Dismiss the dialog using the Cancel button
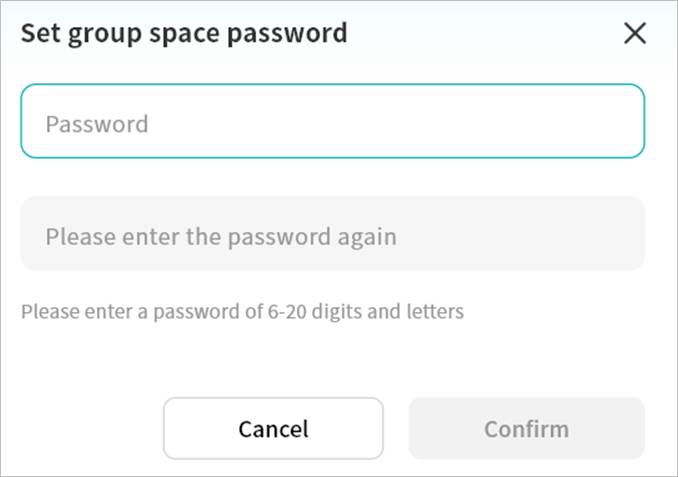 pos(273,428)
